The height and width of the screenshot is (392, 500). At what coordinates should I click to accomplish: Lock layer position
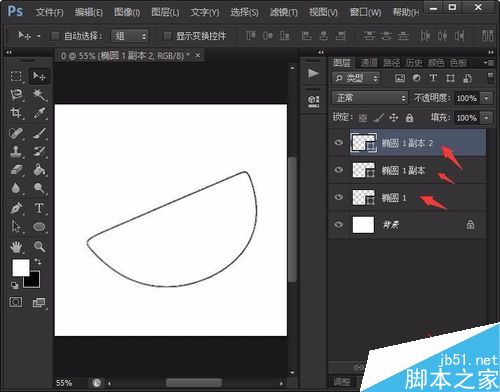click(x=394, y=117)
